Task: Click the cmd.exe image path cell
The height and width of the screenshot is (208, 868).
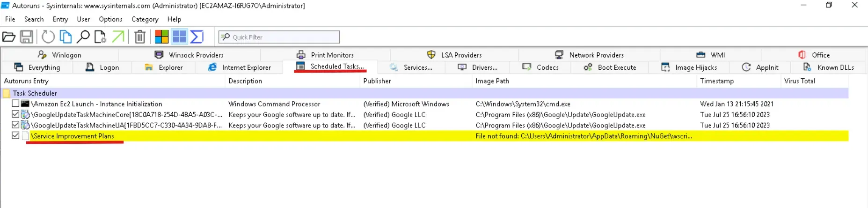Action: 523,104
